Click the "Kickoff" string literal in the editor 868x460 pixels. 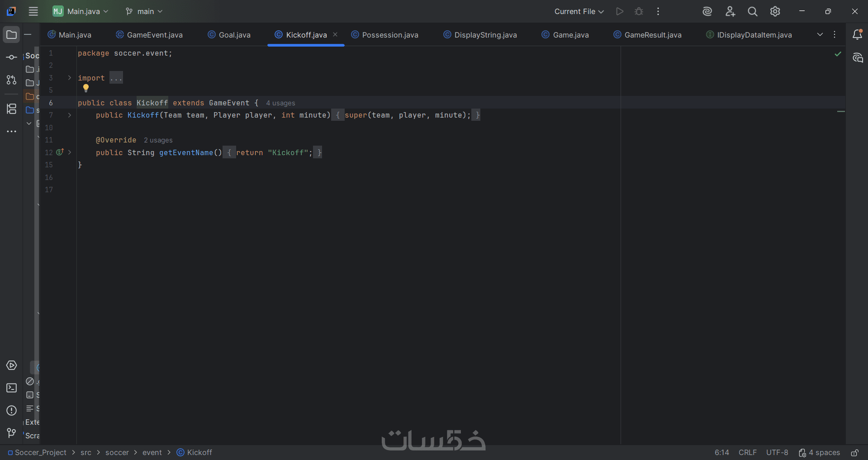click(x=288, y=153)
